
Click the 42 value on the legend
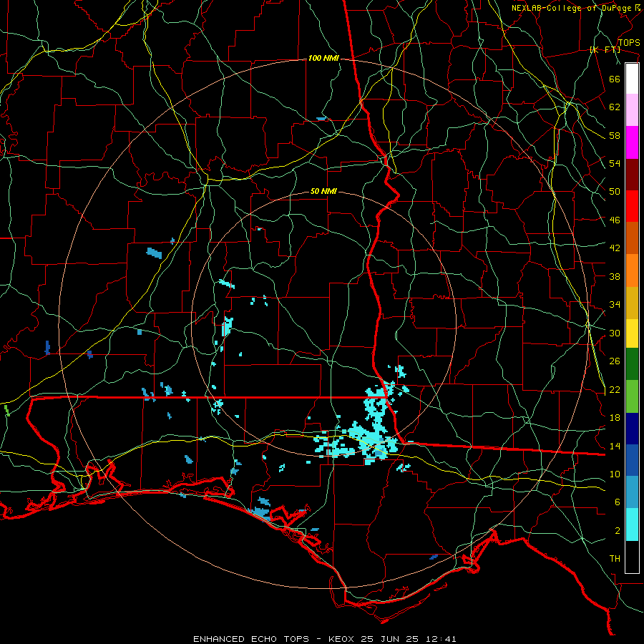(615, 248)
